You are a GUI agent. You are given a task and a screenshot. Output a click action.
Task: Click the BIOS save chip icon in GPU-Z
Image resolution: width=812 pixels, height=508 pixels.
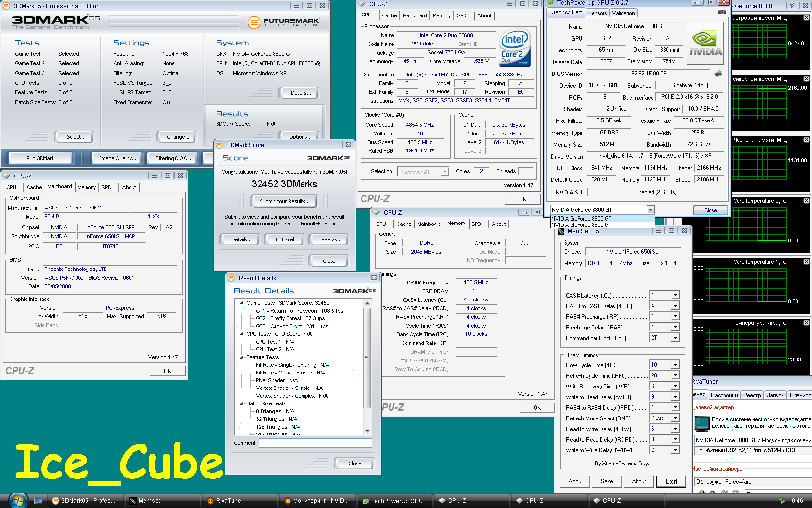coord(718,74)
